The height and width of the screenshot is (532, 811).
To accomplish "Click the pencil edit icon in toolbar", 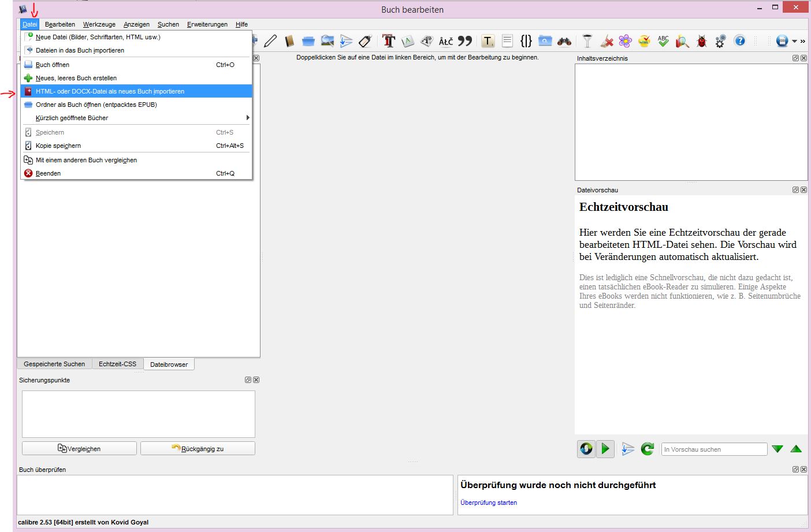I will tap(270, 41).
